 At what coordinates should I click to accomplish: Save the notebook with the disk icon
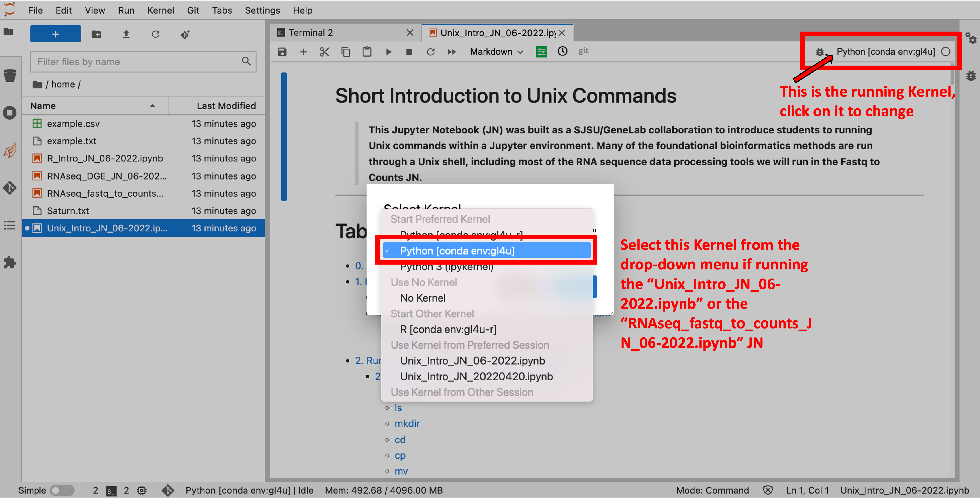coord(282,52)
